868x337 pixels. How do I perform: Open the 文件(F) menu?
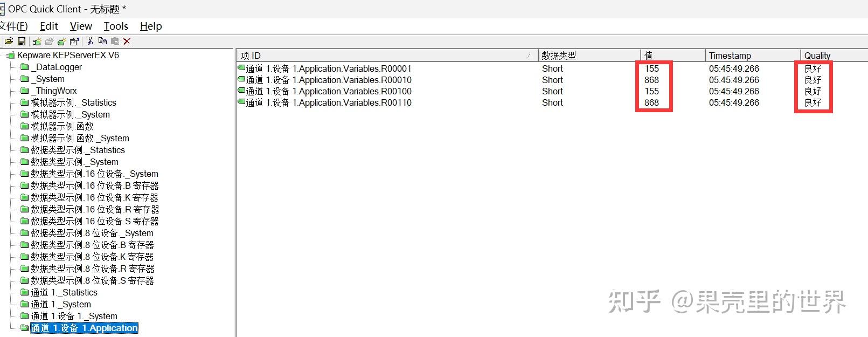pos(13,26)
